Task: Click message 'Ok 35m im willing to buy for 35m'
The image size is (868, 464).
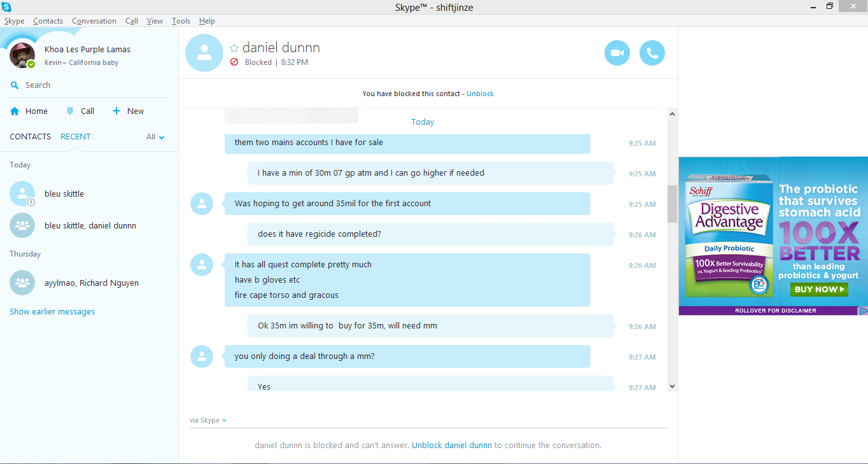Action: point(430,326)
